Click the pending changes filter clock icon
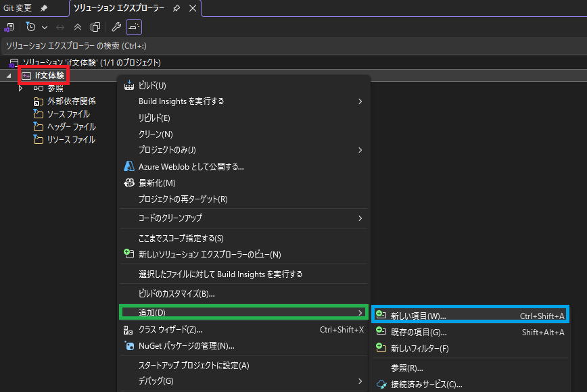The height and width of the screenshot is (392, 587). 31,27
